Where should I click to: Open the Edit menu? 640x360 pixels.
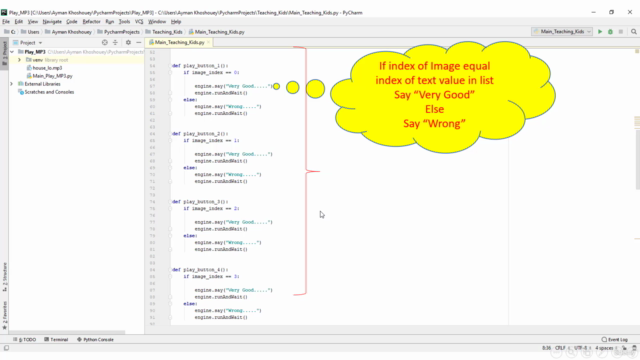click(19, 22)
